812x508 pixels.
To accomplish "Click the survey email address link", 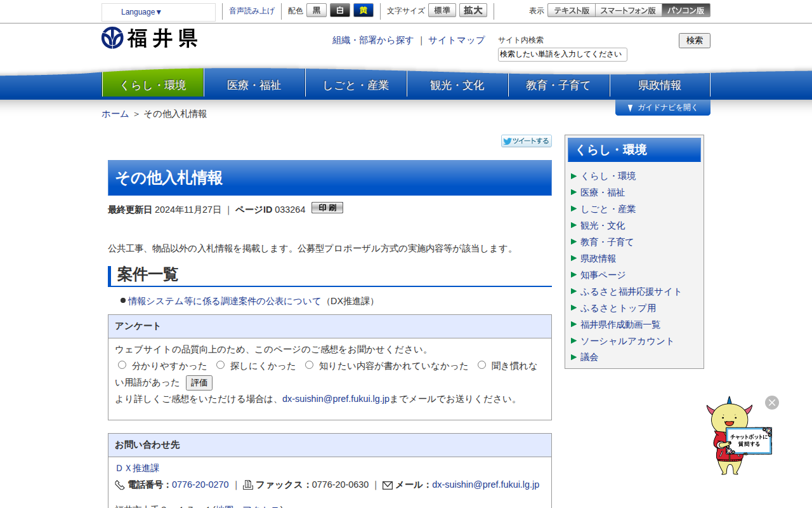I will point(336,399).
